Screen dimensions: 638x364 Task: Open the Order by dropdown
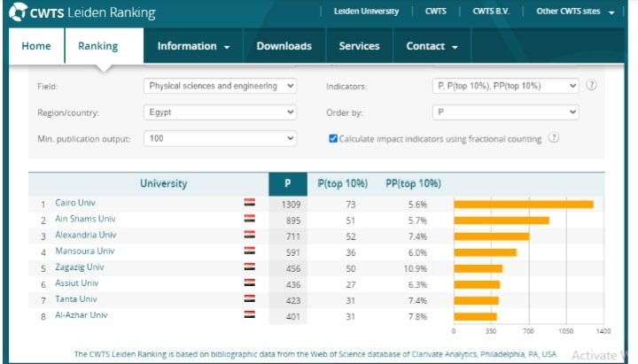505,112
